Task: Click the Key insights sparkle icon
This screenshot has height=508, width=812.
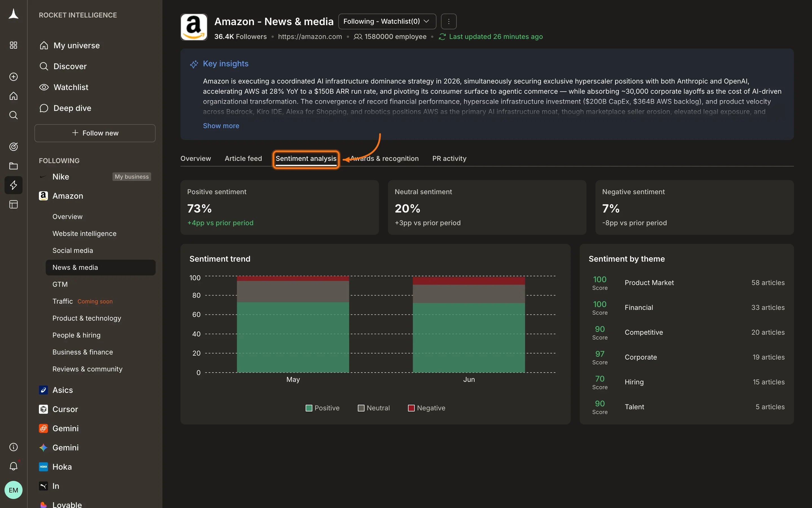Action: (194, 64)
